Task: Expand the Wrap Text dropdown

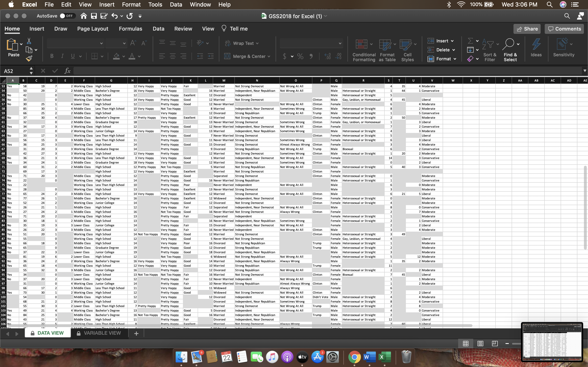Action: click(257, 43)
